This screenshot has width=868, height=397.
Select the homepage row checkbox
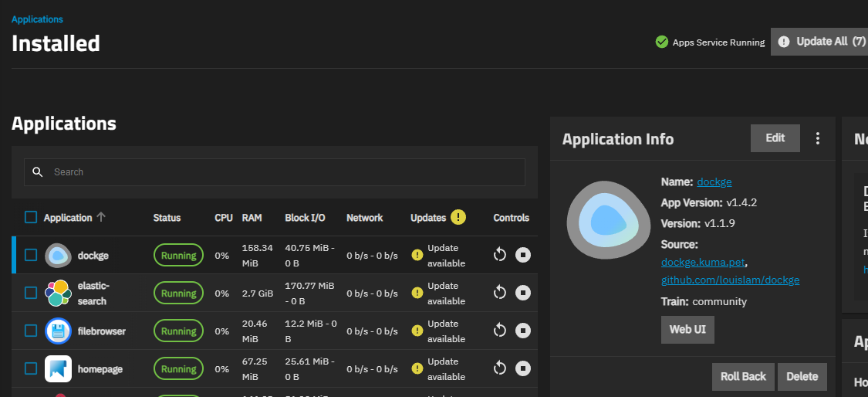tap(31, 368)
